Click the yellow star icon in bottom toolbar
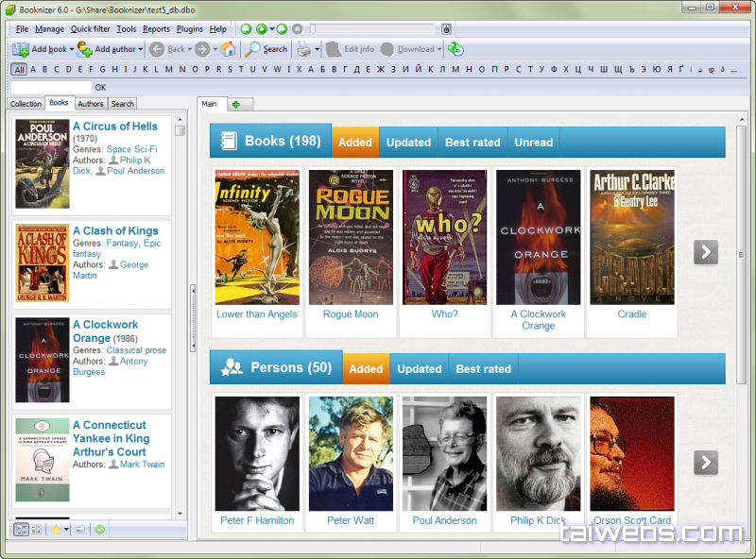This screenshot has width=756, height=559. 56,530
